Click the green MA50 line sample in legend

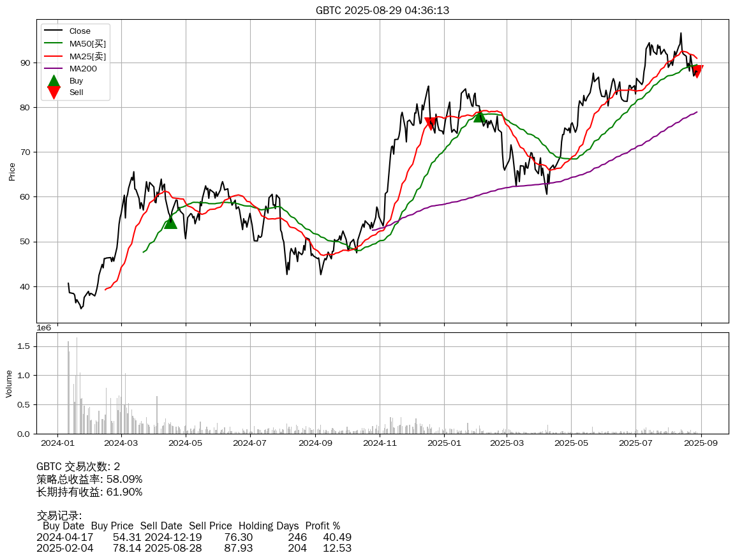click(x=54, y=43)
